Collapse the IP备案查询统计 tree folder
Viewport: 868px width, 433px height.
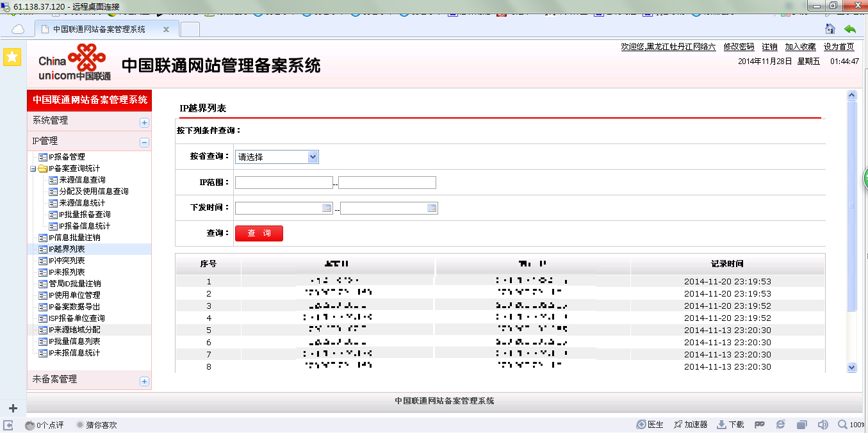33,168
